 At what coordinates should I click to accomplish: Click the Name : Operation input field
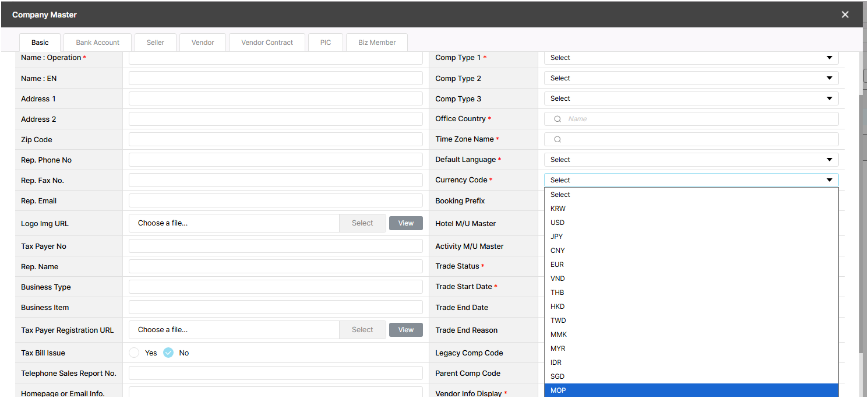point(276,58)
